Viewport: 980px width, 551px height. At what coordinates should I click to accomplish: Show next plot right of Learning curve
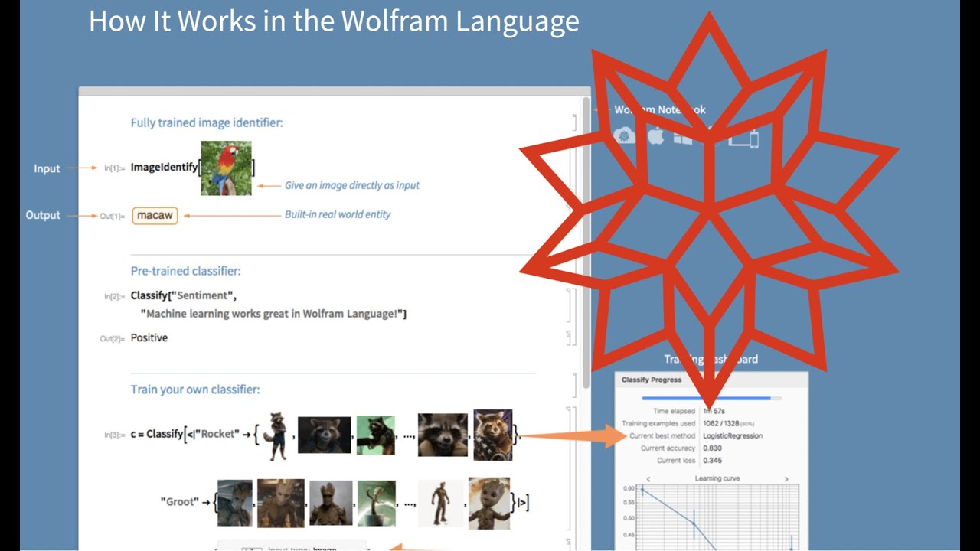tap(786, 478)
